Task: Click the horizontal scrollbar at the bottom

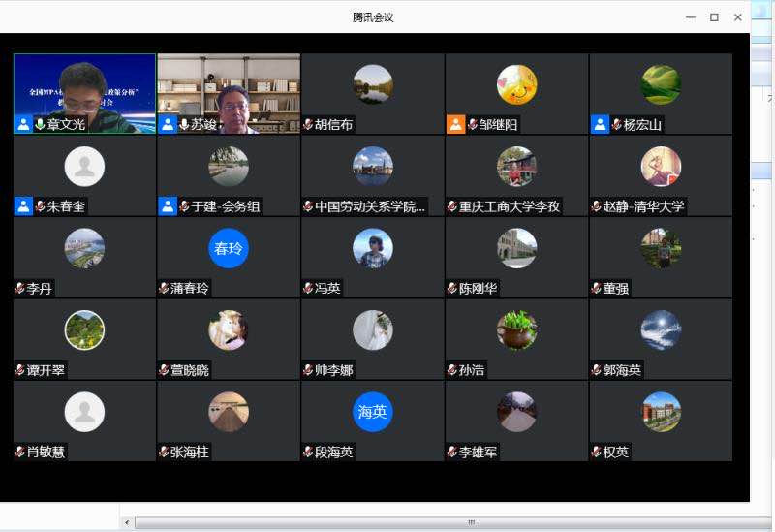Action: 471,523
